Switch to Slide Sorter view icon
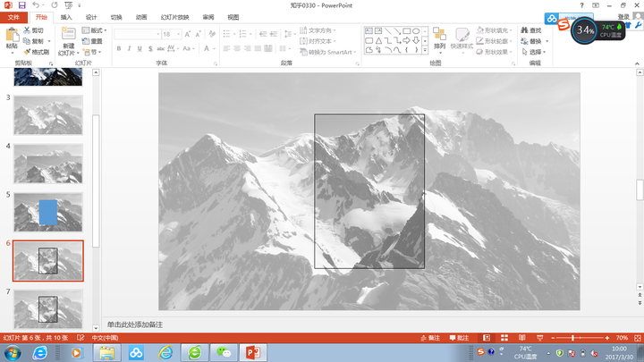Viewport: 644px width, 362px height. click(504, 338)
